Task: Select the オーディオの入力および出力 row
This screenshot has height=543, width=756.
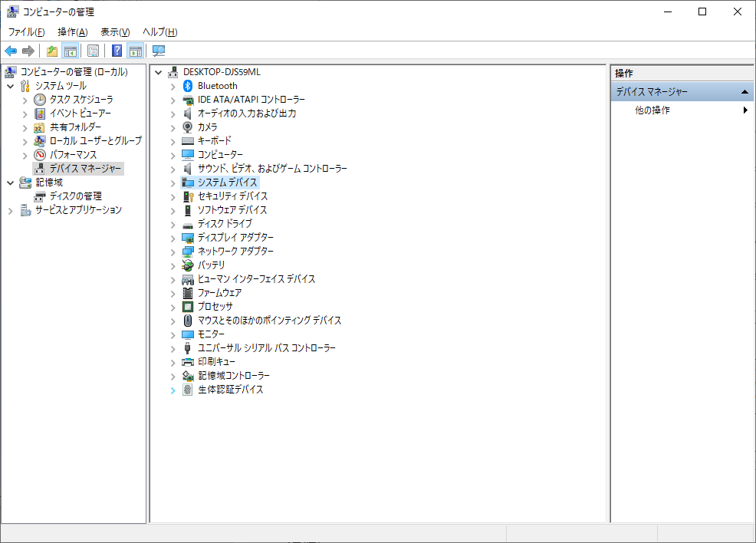Action: point(247,114)
